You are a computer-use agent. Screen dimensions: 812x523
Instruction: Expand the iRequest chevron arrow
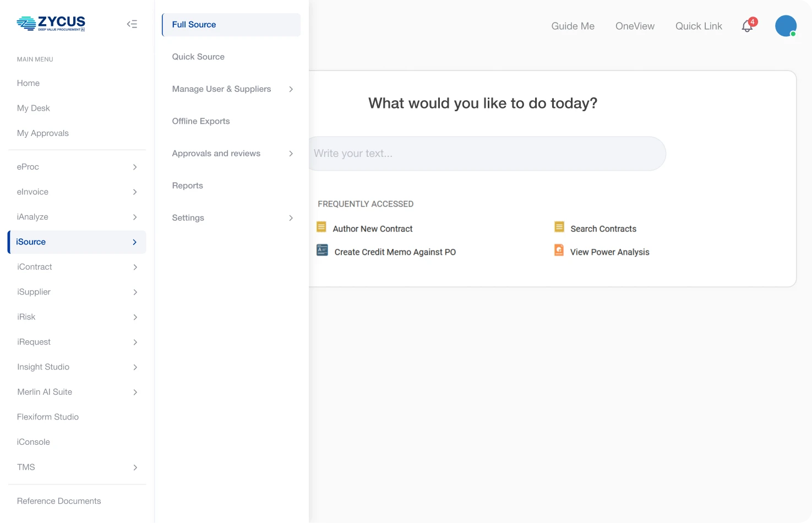point(135,342)
